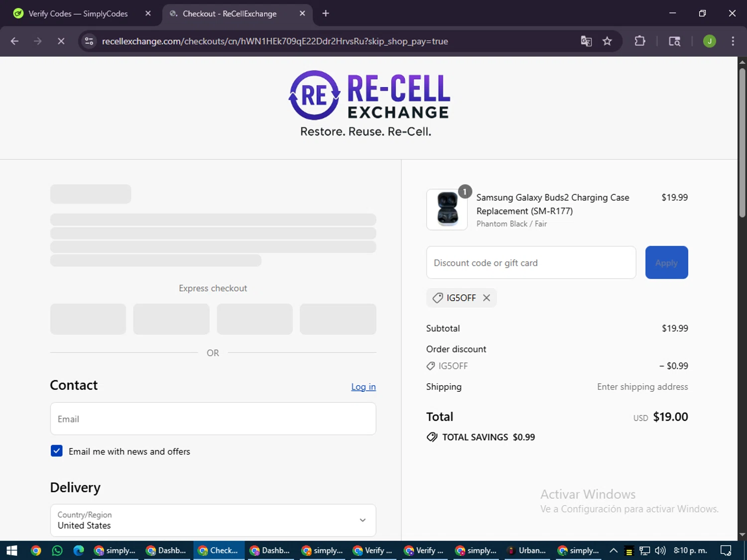Image resolution: width=747 pixels, height=560 pixels.
Task: Click the Subtotal $19.99 amount
Action: (675, 328)
